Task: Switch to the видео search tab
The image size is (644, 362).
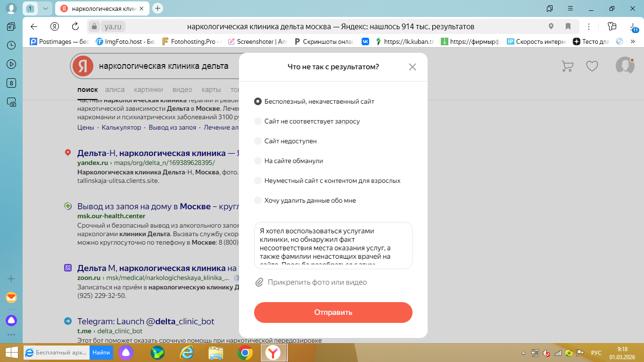Action: click(x=182, y=90)
